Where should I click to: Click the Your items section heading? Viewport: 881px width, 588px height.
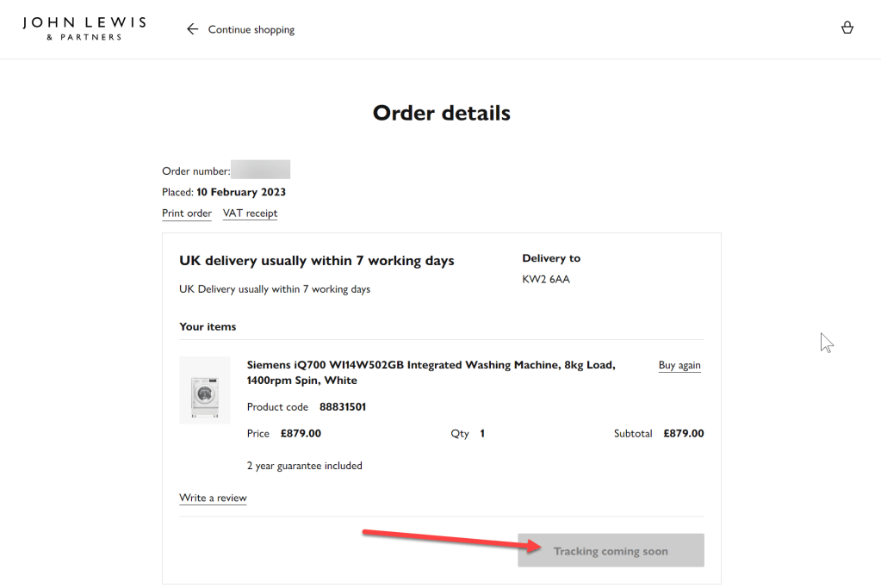[x=208, y=327]
